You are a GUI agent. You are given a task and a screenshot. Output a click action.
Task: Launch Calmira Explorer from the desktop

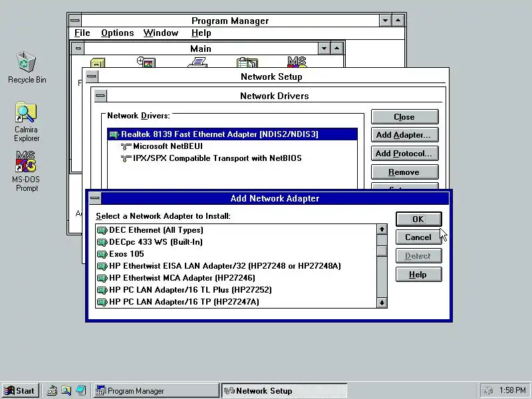27,122
